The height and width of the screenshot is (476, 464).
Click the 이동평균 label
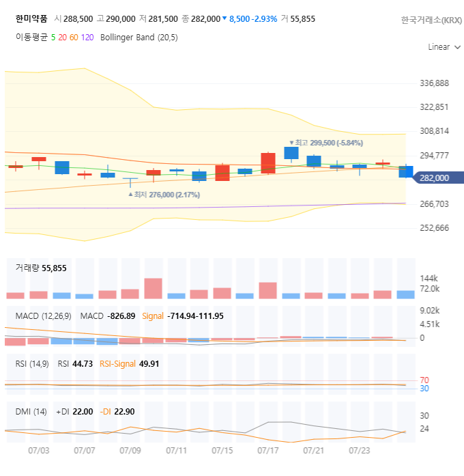[x=31, y=38]
